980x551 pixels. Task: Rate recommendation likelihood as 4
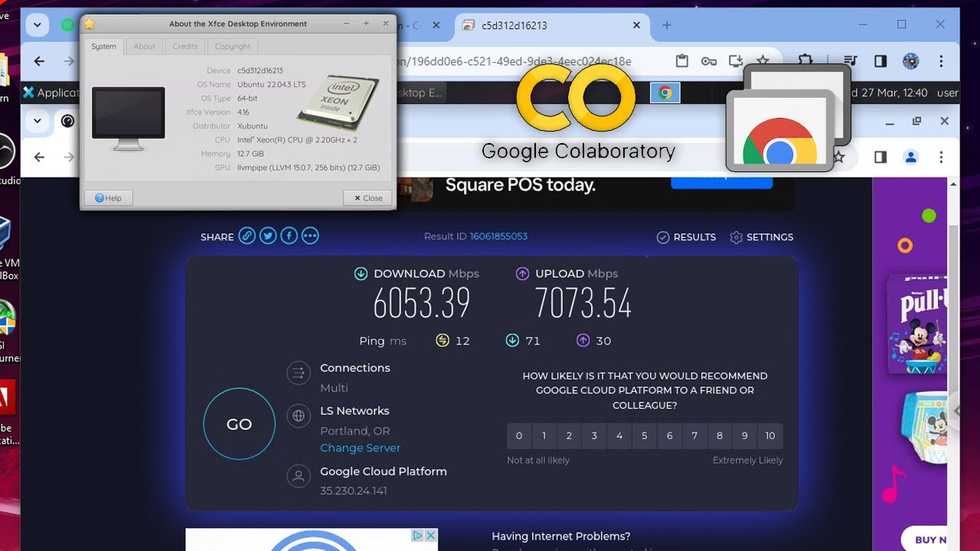point(619,435)
